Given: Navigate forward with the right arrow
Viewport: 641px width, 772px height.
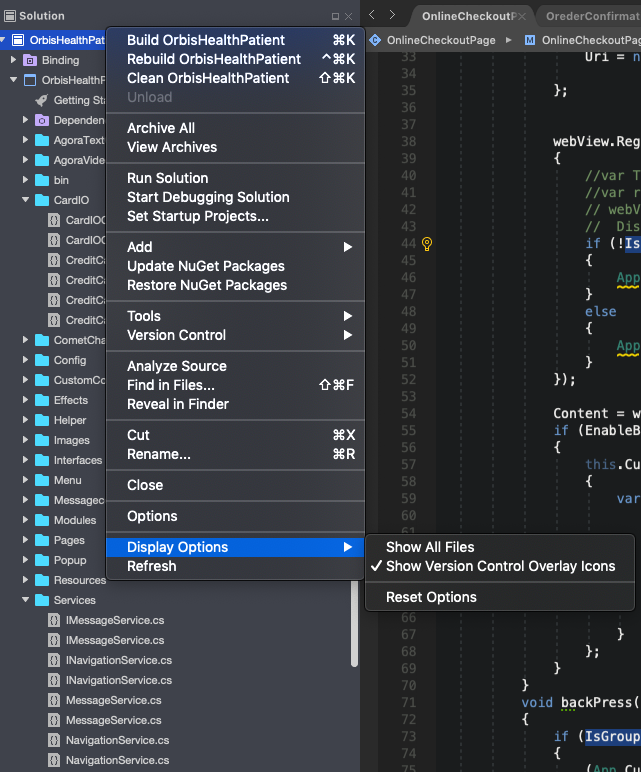Looking at the screenshot, I should point(392,15).
